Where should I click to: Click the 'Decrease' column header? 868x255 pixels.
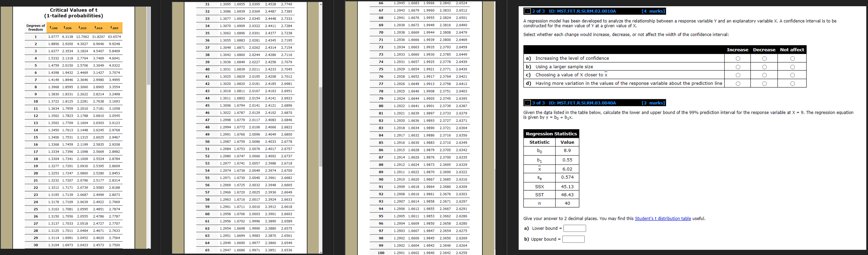pyautogui.click(x=764, y=50)
